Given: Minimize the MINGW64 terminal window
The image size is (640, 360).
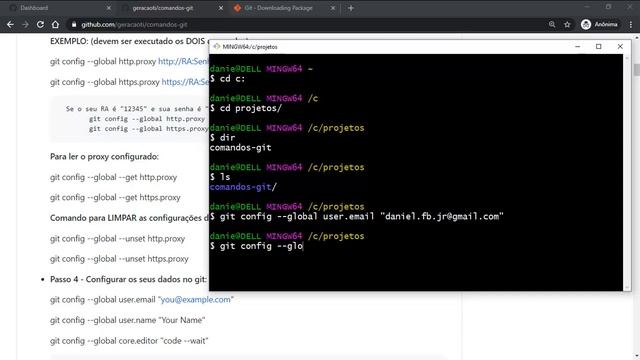Looking at the screenshot, I should tap(578, 47).
